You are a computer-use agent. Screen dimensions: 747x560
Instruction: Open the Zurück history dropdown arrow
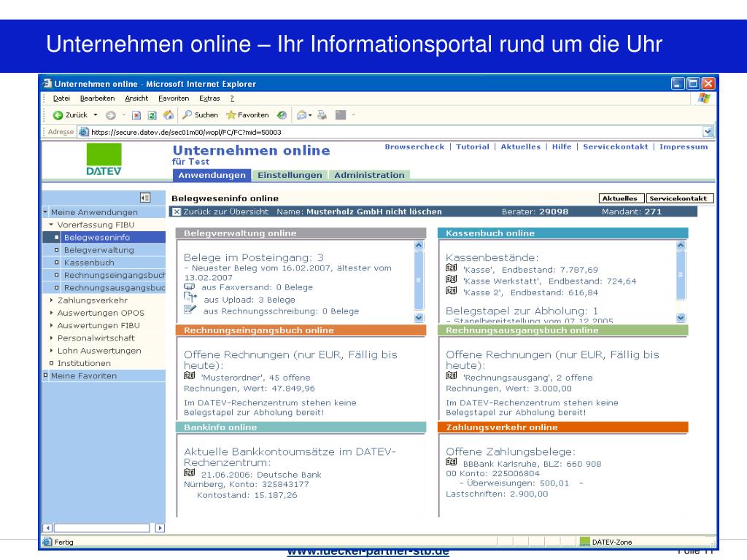[96, 115]
